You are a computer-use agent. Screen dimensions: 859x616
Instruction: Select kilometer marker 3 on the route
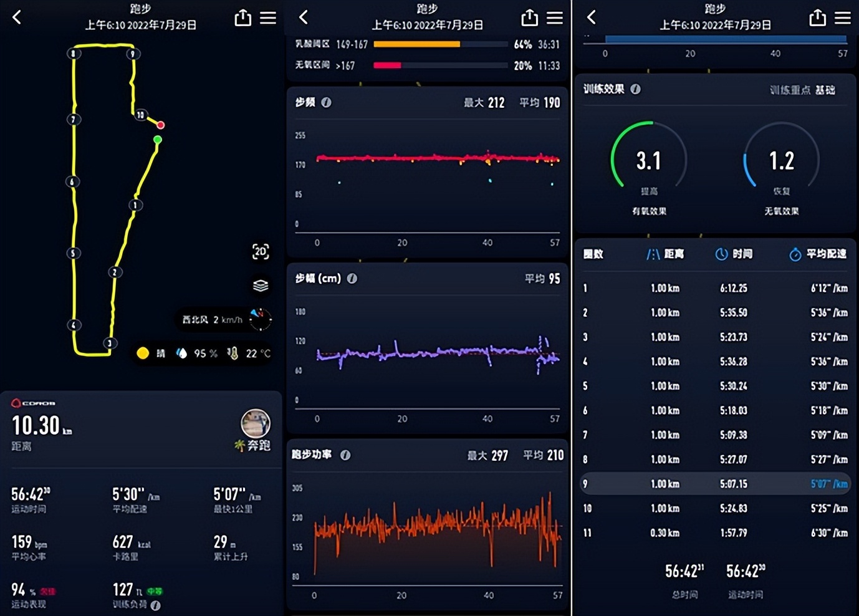coord(110,343)
